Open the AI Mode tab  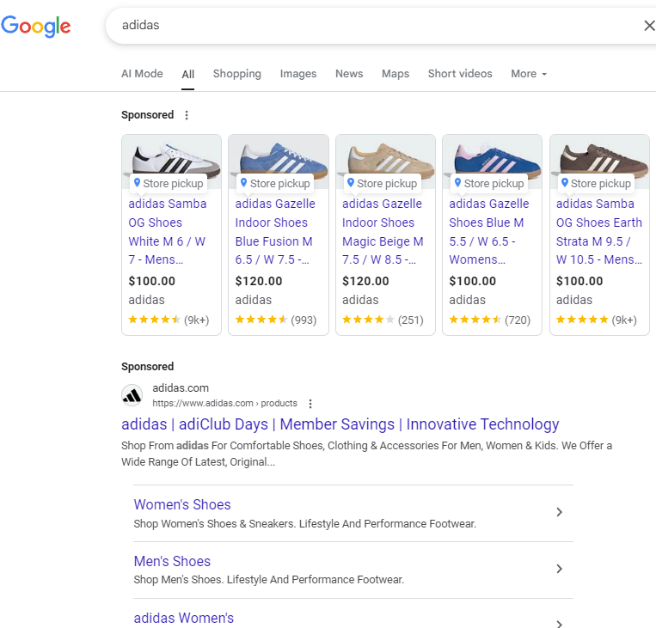[x=142, y=74]
